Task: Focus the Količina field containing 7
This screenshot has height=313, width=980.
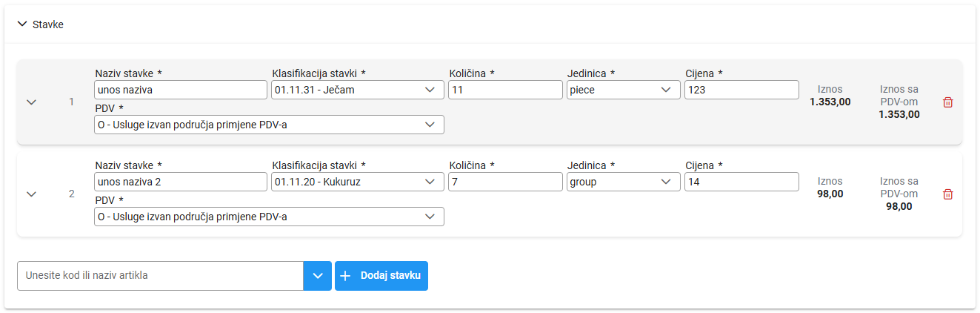Action: [x=505, y=182]
